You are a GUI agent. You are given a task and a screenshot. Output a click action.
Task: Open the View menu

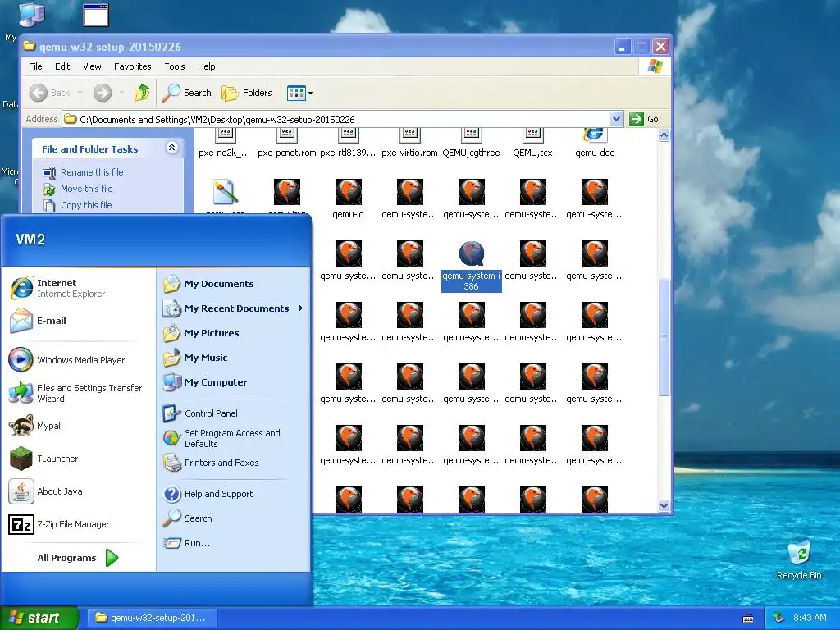coord(92,66)
